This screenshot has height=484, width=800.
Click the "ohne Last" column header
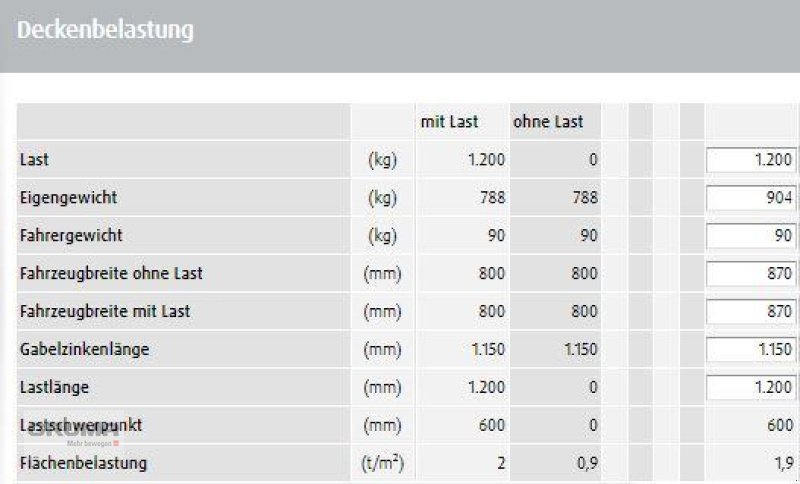click(x=548, y=122)
